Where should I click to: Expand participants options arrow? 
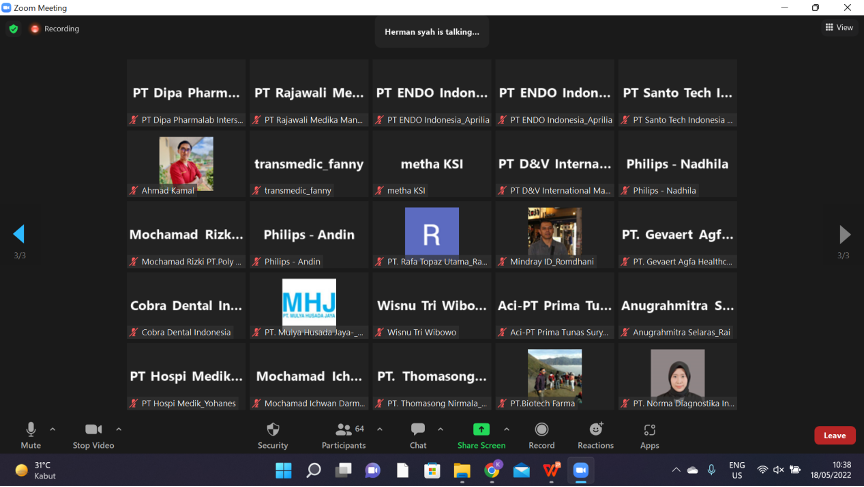coord(380,429)
